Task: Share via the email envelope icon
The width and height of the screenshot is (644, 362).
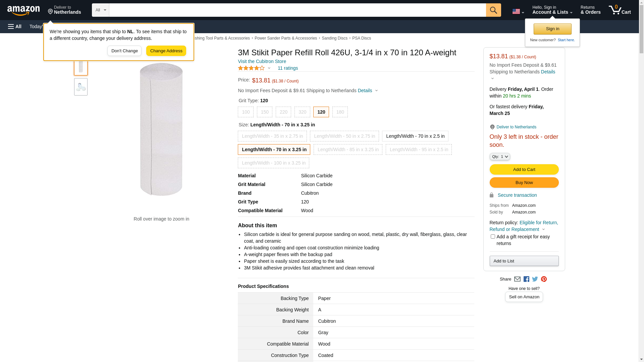Action: tap(517, 279)
